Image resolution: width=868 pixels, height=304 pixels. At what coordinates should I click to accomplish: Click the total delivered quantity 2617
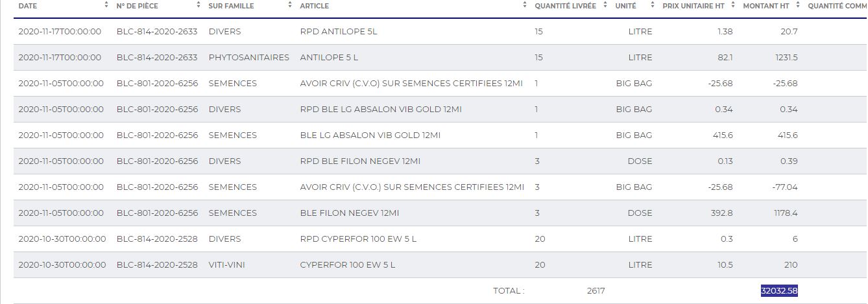pos(596,291)
